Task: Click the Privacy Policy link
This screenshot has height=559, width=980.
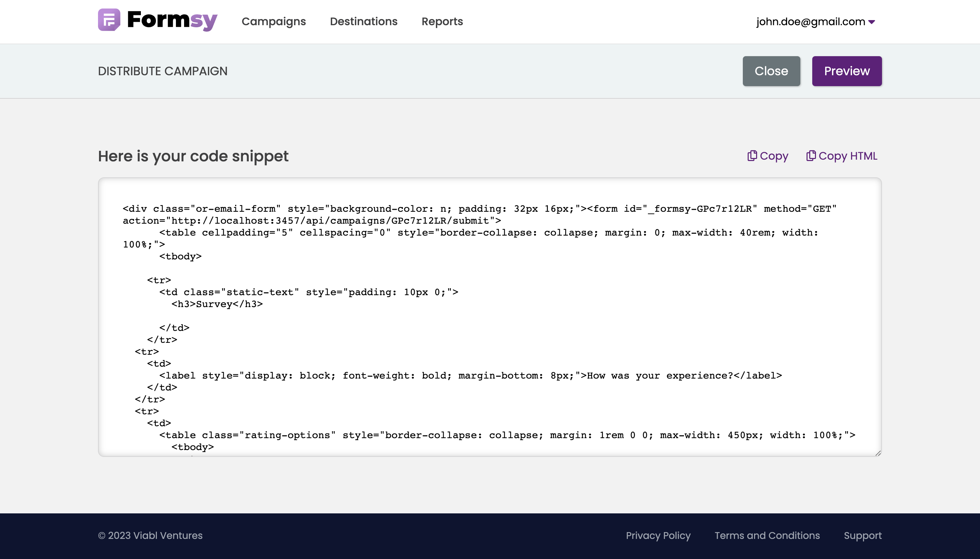Action: point(658,536)
